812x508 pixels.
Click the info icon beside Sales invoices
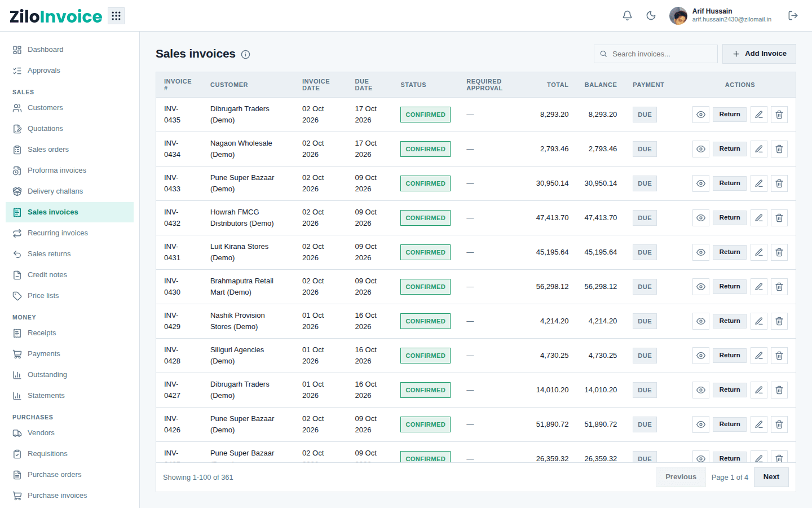[x=245, y=55]
